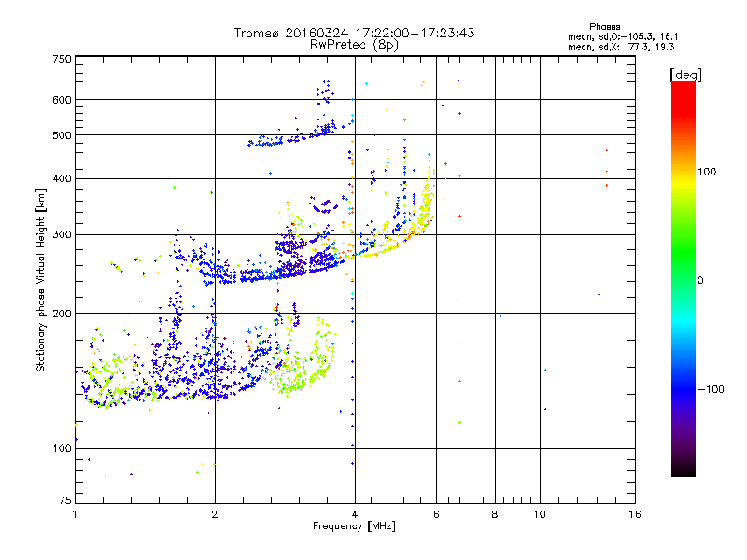Click the '4' frequency tick label
Screen dimensions: 747x560
[355, 514]
